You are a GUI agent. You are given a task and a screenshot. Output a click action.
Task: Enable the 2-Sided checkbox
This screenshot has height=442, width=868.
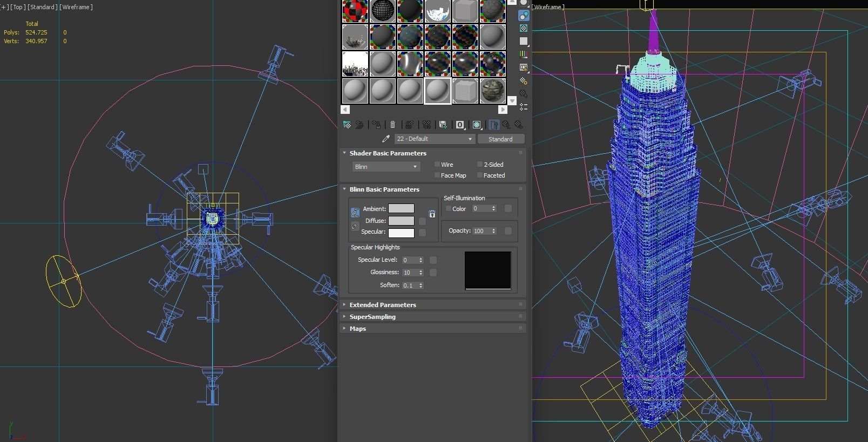479,164
